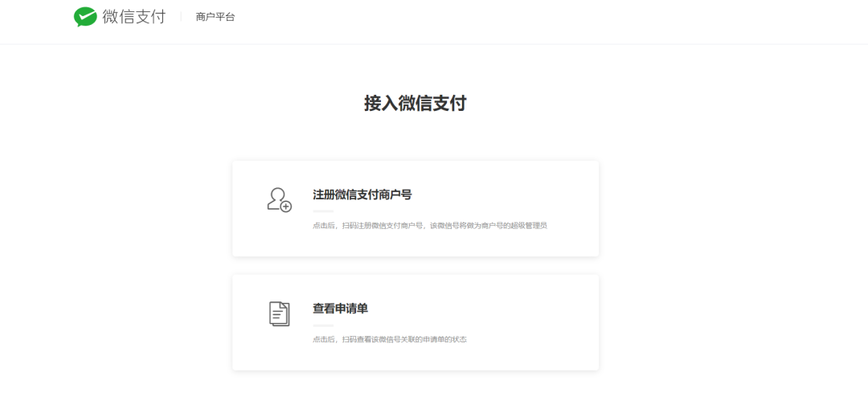The height and width of the screenshot is (405, 868).
Task: Click description 扫码查看该微信号关联的申请单的状态
Action: [x=404, y=339]
